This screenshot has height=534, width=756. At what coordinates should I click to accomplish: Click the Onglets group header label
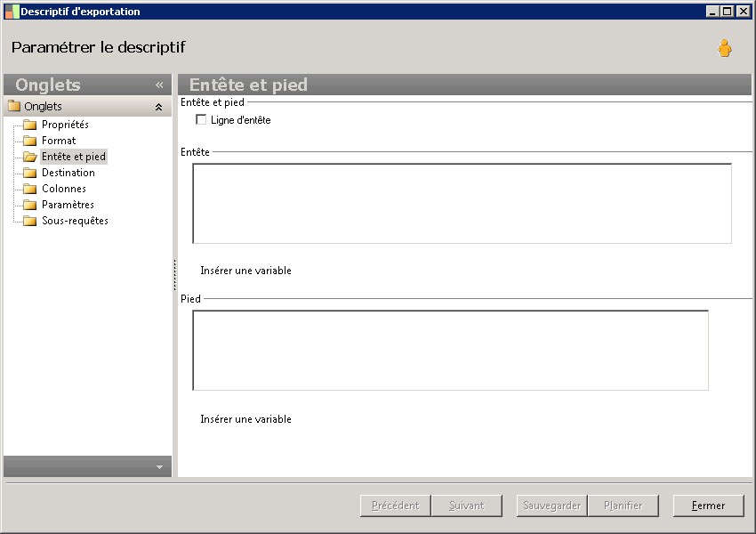[x=43, y=106]
